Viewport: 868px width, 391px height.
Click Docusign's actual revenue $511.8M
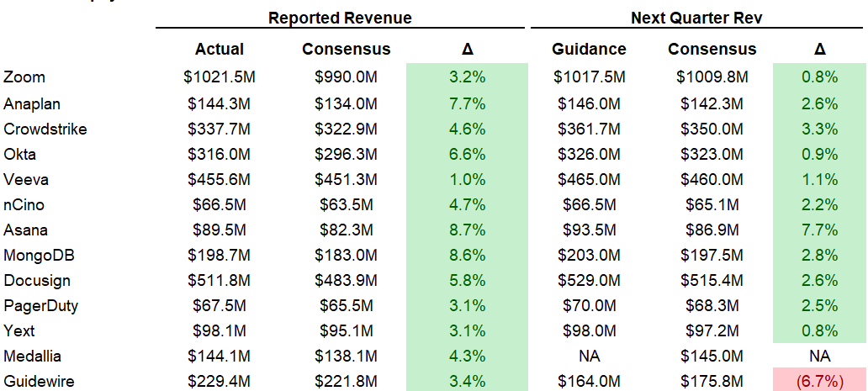tap(220, 280)
